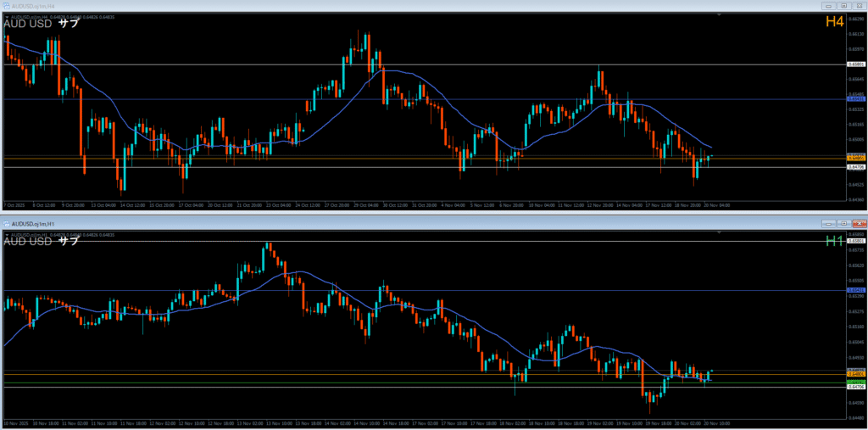Click the 7 Oct 2025 date on the H4 time axis

tap(14, 205)
